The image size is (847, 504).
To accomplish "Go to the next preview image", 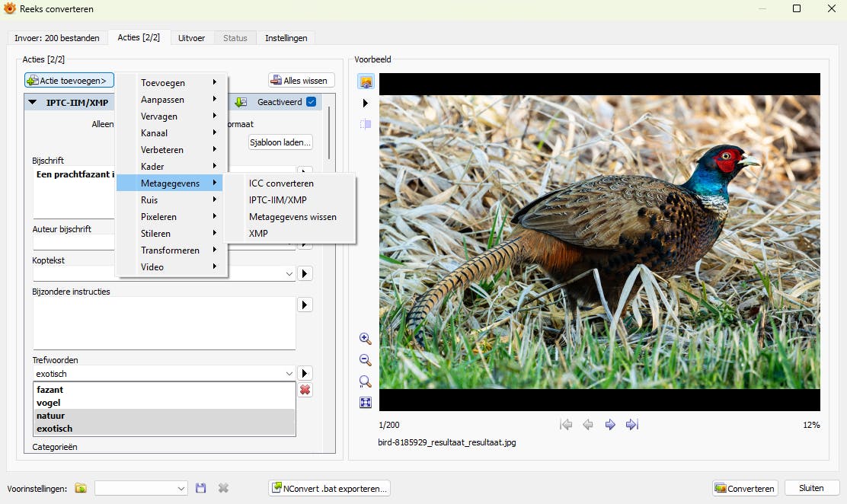I will [x=610, y=425].
